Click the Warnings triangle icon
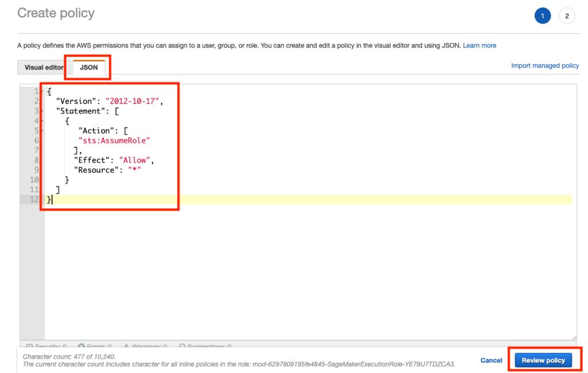The width and height of the screenshot is (588, 373). coord(126,346)
